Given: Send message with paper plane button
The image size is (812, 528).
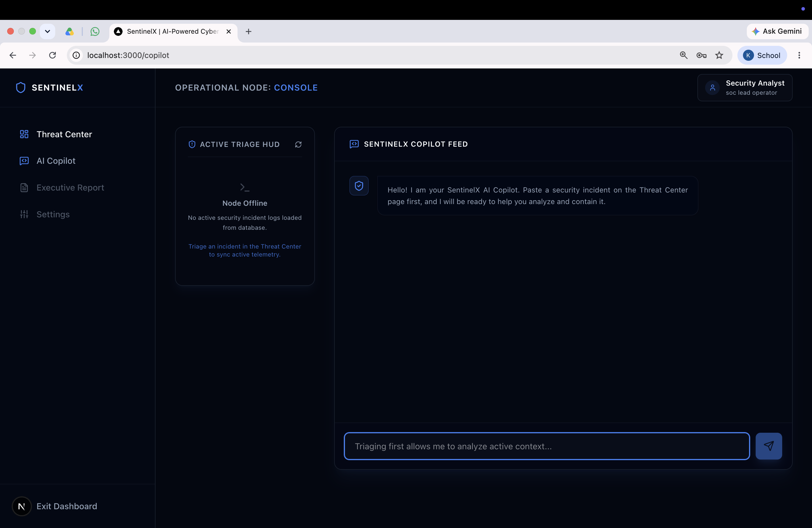Looking at the screenshot, I should [769, 446].
